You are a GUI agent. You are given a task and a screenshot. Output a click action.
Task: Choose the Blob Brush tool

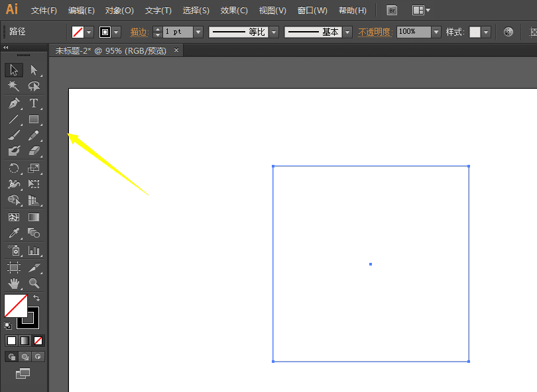(14, 151)
